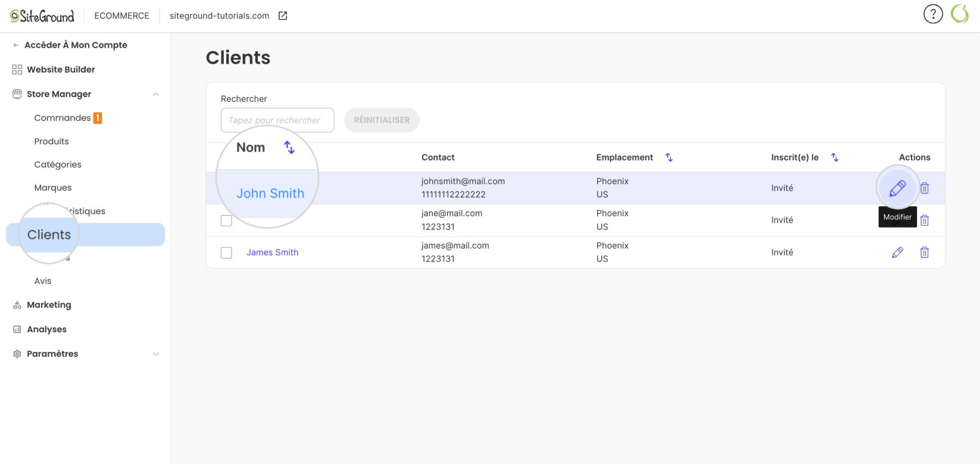The width and height of the screenshot is (980, 464).
Task: Open Website Builder menu item
Action: [x=61, y=70]
